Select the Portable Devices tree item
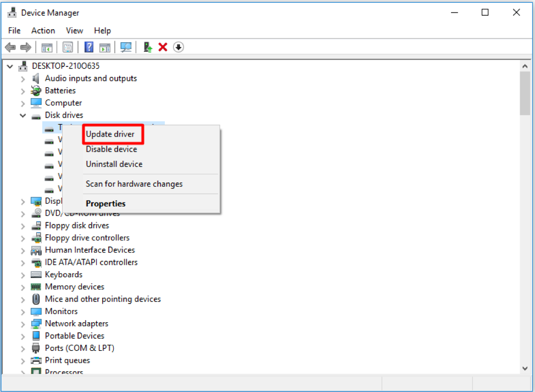Viewport: 535px width, 392px height. [75, 336]
